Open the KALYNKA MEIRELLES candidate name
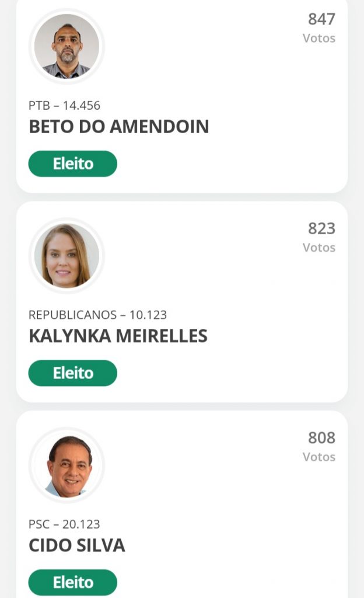The image size is (364, 598). pyautogui.click(x=118, y=336)
